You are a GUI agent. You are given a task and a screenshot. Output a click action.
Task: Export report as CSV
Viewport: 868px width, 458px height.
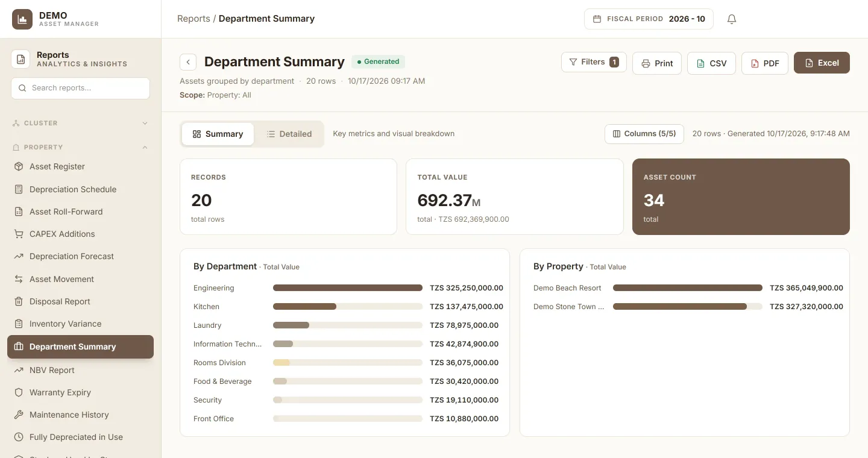point(711,63)
